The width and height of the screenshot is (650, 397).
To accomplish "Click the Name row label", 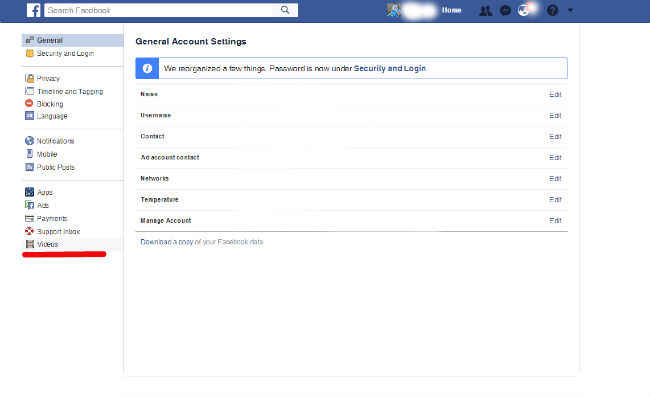I will (149, 94).
